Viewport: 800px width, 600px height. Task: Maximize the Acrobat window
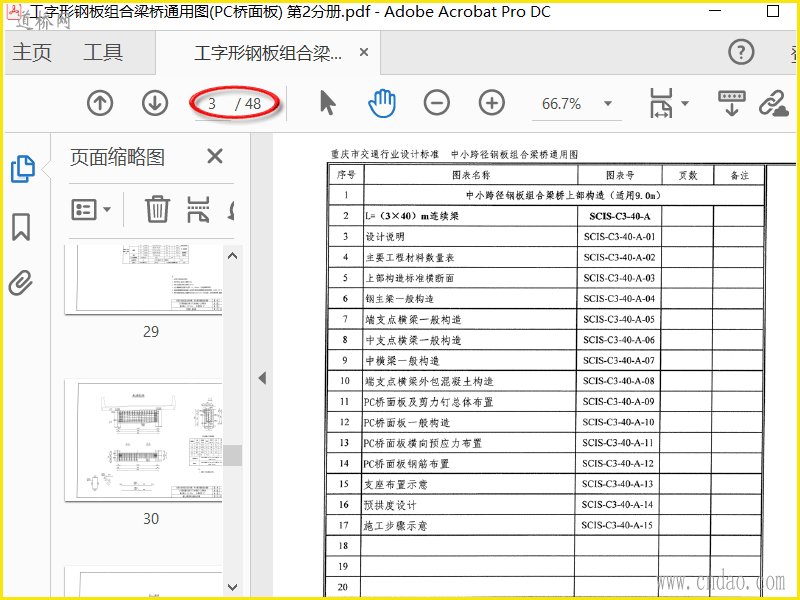point(772,11)
